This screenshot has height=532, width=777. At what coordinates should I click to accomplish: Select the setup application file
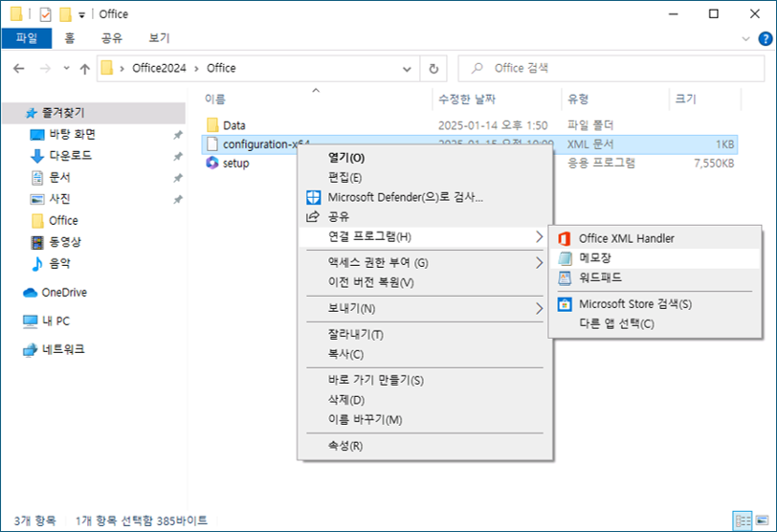(x=234, y=163)
